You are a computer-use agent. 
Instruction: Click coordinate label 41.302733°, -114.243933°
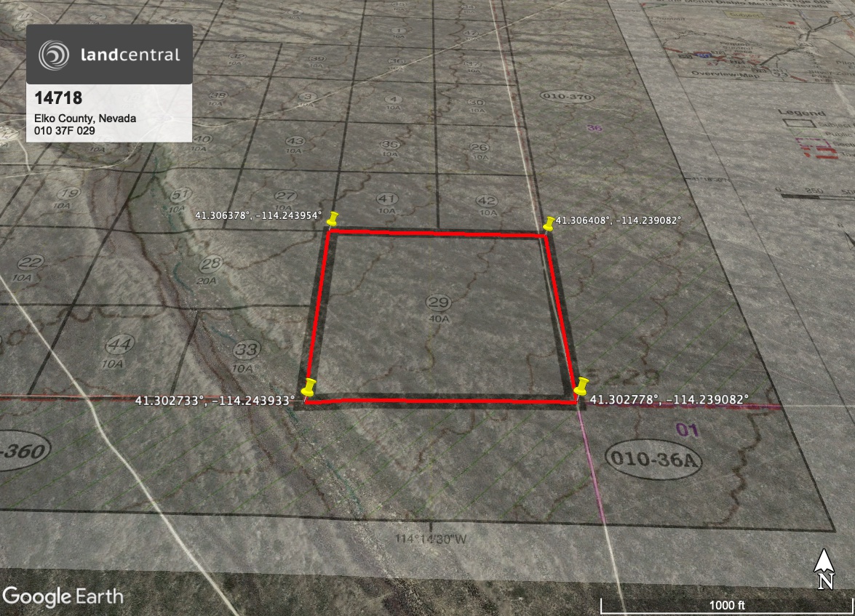(x=215, y=399)
